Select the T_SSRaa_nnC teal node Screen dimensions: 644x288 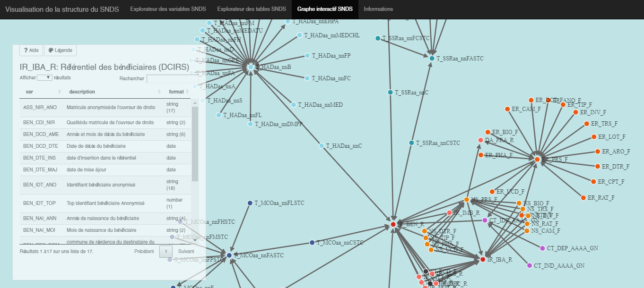pyautogui.click(x=390, y=93)
